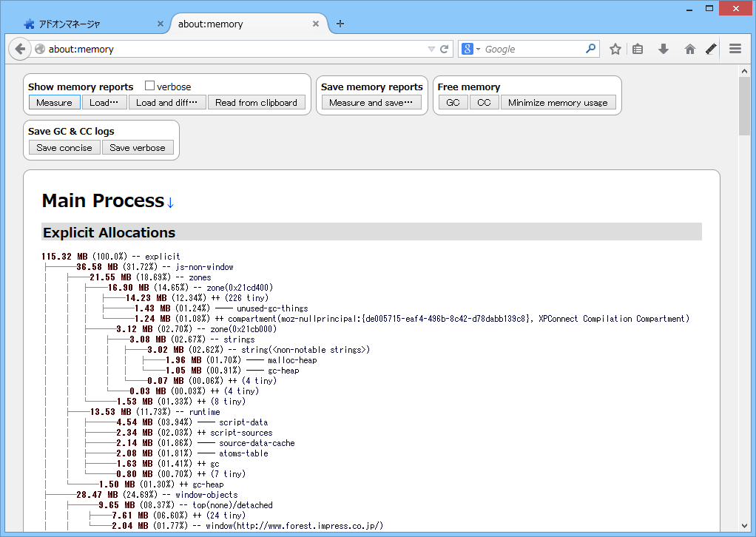Expand the (24 tiny) entry
The height and width of the screenshot is (537, 756).
[178, 516]
